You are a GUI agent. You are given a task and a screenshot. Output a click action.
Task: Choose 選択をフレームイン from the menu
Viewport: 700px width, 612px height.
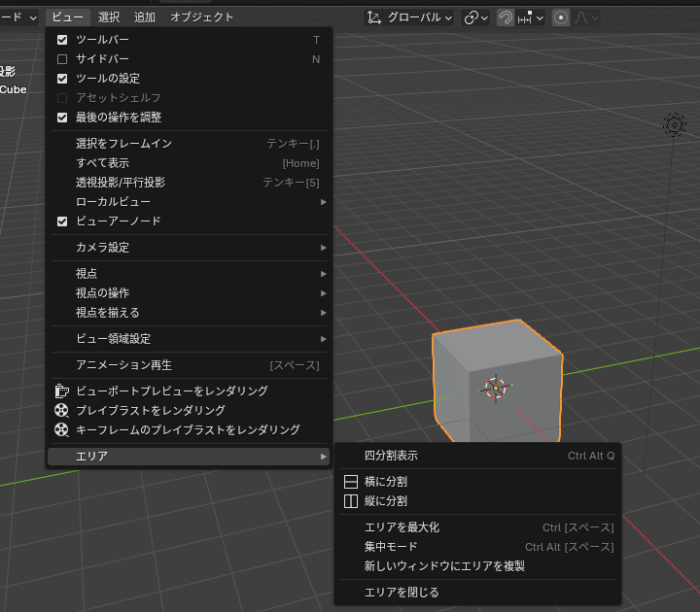tap(189, 144)
